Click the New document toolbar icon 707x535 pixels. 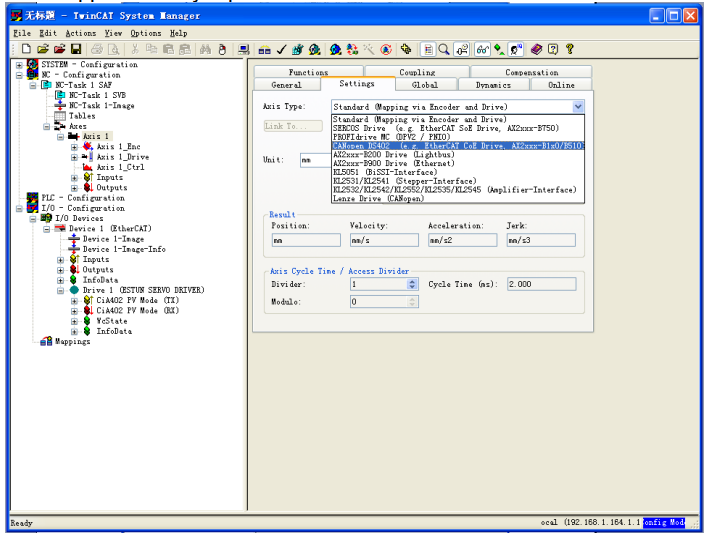tap(26, 50)
